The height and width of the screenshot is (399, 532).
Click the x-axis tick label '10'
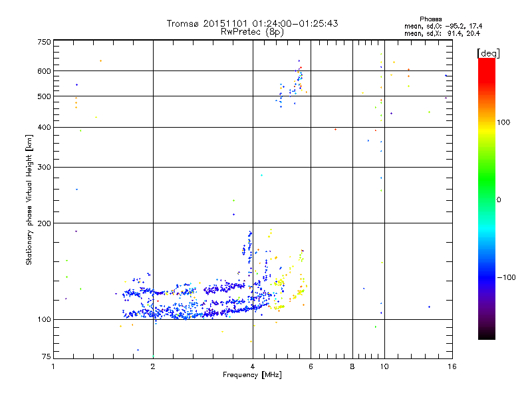384,366
